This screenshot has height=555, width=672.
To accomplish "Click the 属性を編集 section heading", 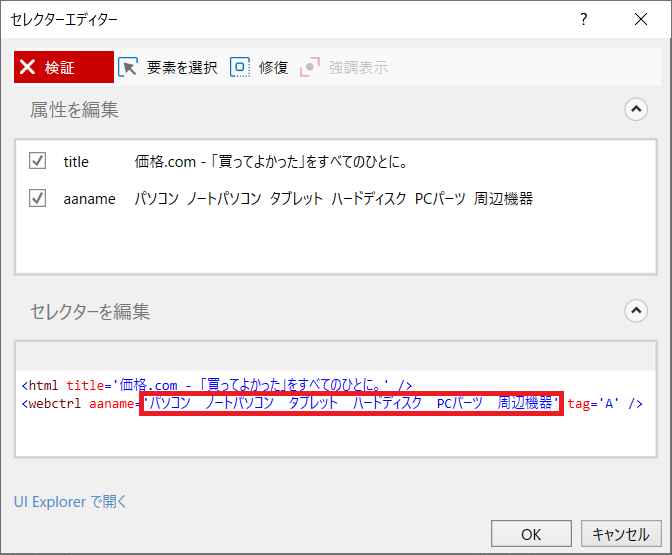I will [74, 110].
